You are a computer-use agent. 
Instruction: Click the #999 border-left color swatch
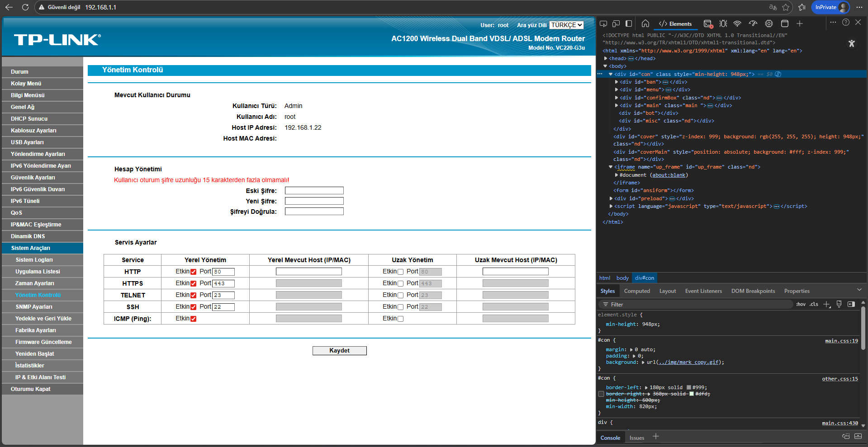click(689, 387)
